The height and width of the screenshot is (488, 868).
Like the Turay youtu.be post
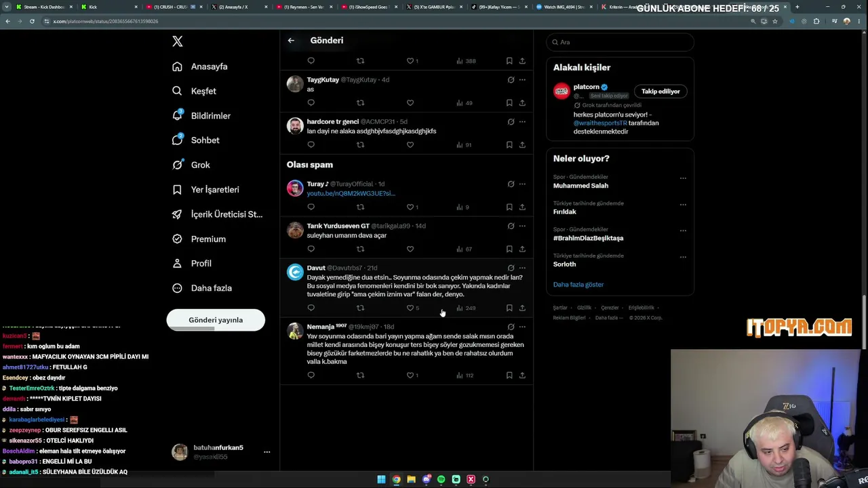tap(410, 207)
